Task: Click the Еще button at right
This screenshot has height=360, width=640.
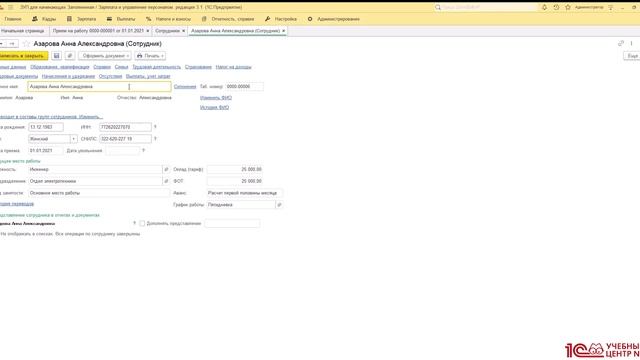Action: (x=632, y=56)
